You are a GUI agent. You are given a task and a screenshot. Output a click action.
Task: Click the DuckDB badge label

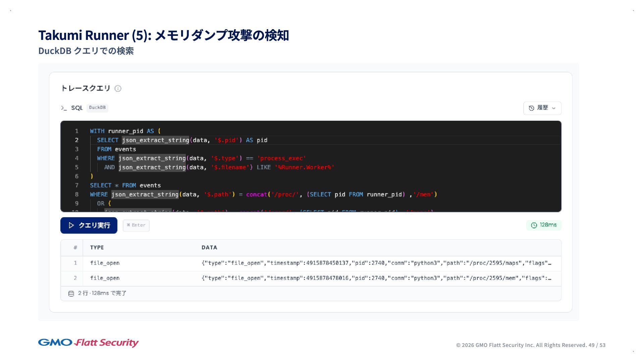[x=97, y=108]
